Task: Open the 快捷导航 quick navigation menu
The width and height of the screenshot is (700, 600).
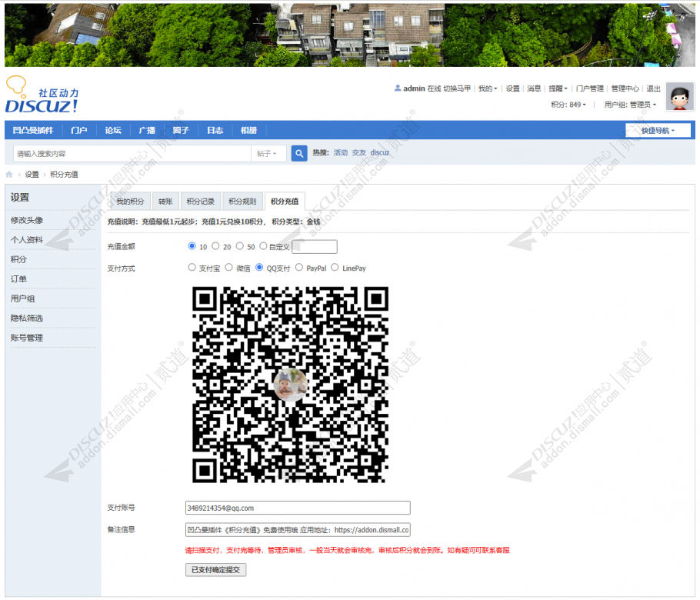Action: click(x=658, y=130)
